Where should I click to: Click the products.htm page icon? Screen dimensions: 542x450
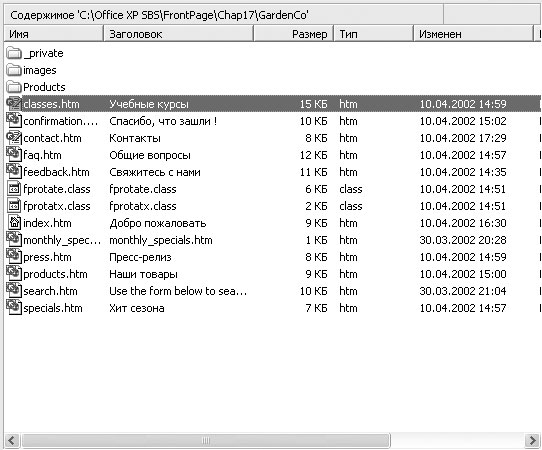[14, 273]
